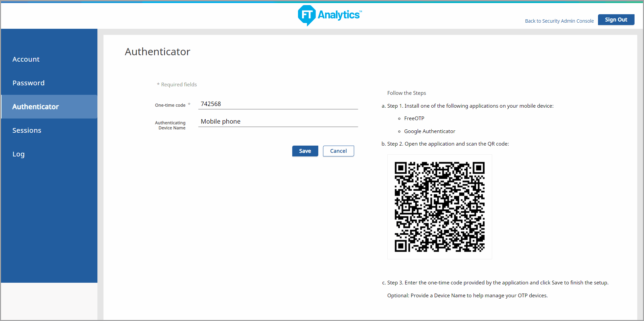
Task: Save the authenticator setup
Action: (305, 151)
